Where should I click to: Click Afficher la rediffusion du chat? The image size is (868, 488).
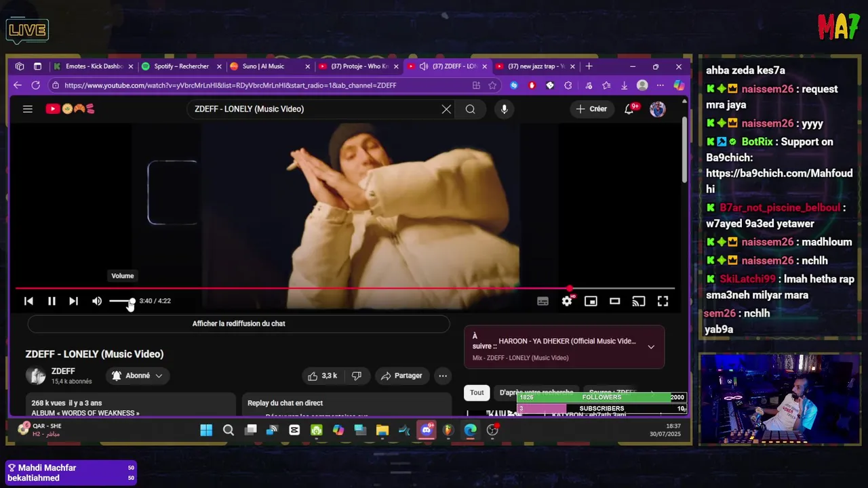click(239, 324)
